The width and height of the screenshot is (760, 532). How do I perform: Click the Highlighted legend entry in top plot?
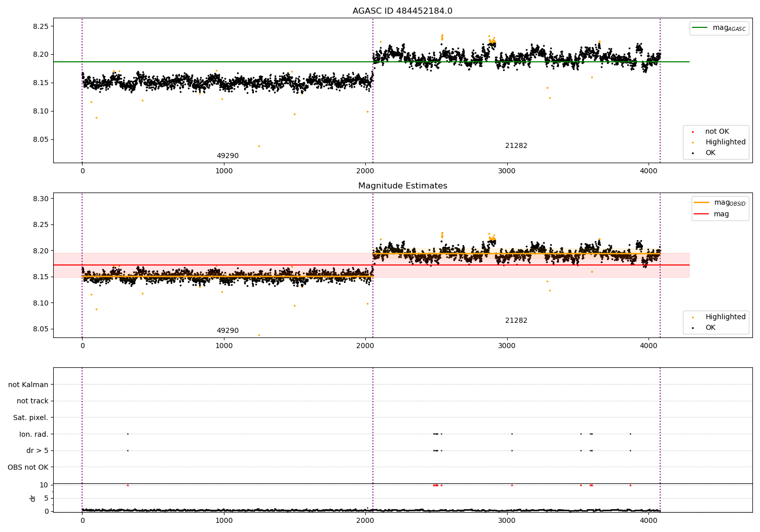(x=718, y=142)
